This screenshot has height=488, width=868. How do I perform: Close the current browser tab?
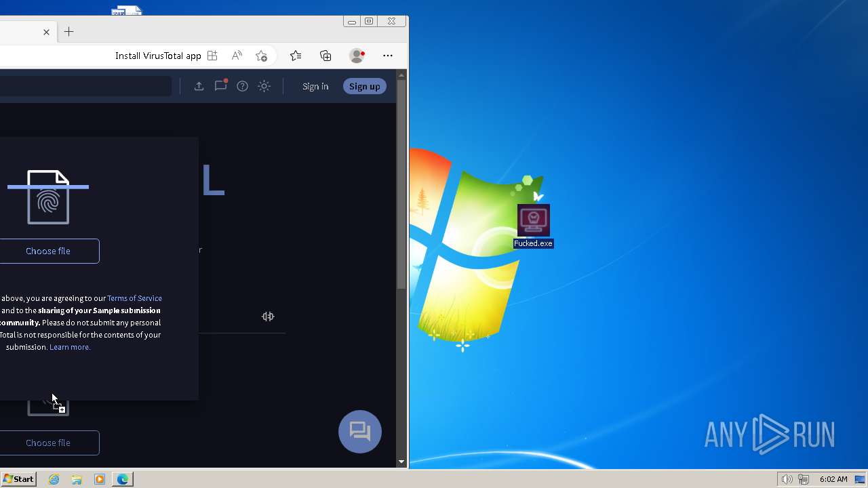point(46,32)
